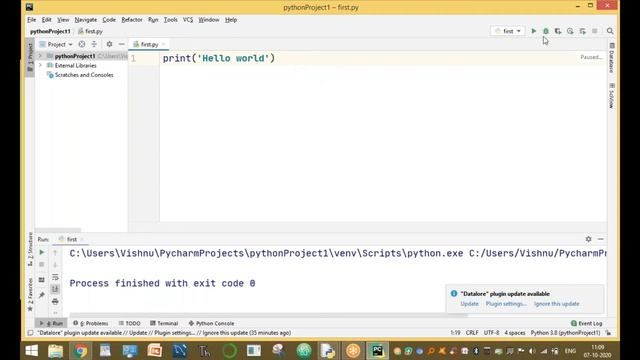Click first.py breadcrumb in navigation bar

pyautogui.click(x=90, y=31)
